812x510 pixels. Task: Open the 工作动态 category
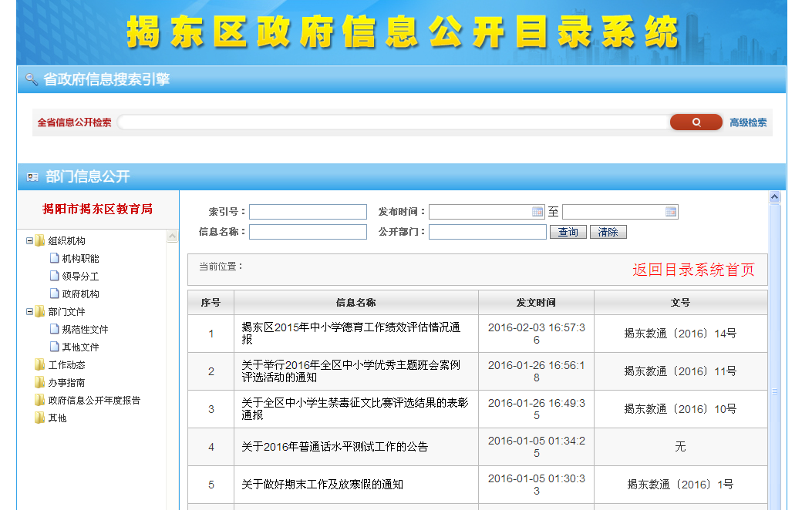[67, 365]
